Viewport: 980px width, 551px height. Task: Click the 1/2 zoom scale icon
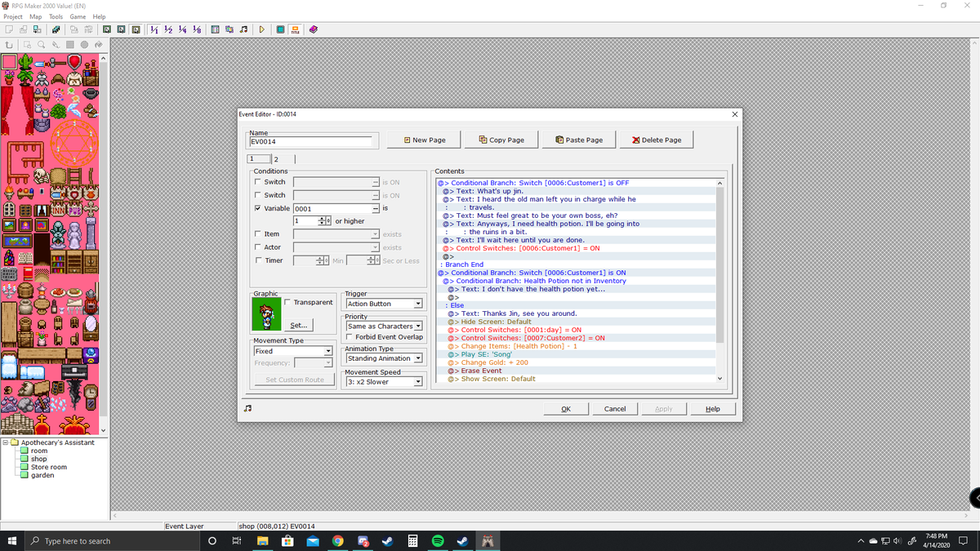pyautogui.click(x=167, y=30)
